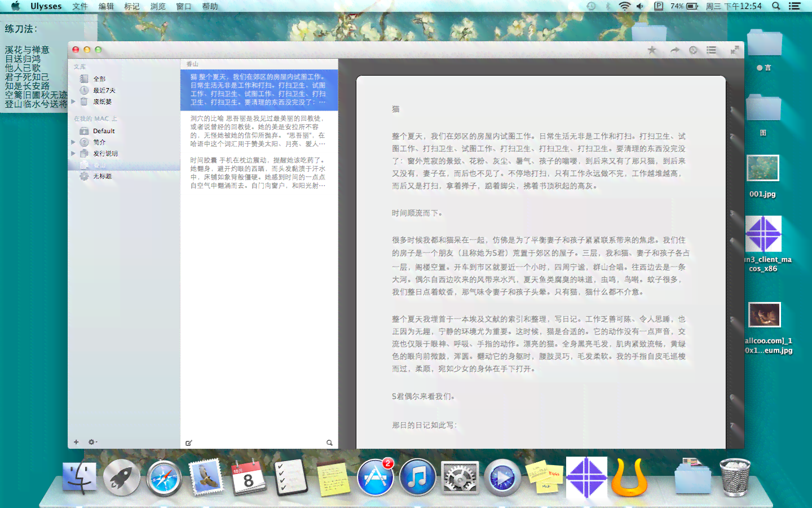Click the line S君偶尔来看我们 in editor
Viewport: 812px width, 508px height.
[x=423, y=396]
